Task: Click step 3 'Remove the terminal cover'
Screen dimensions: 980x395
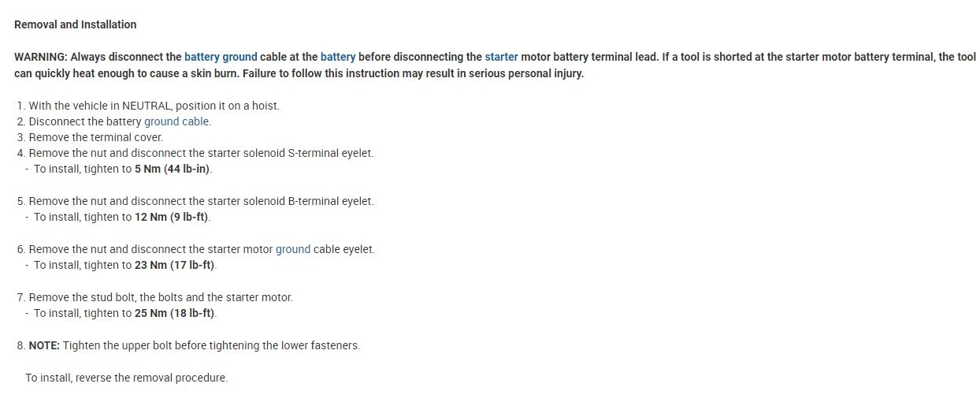Action: coord(95,138)
